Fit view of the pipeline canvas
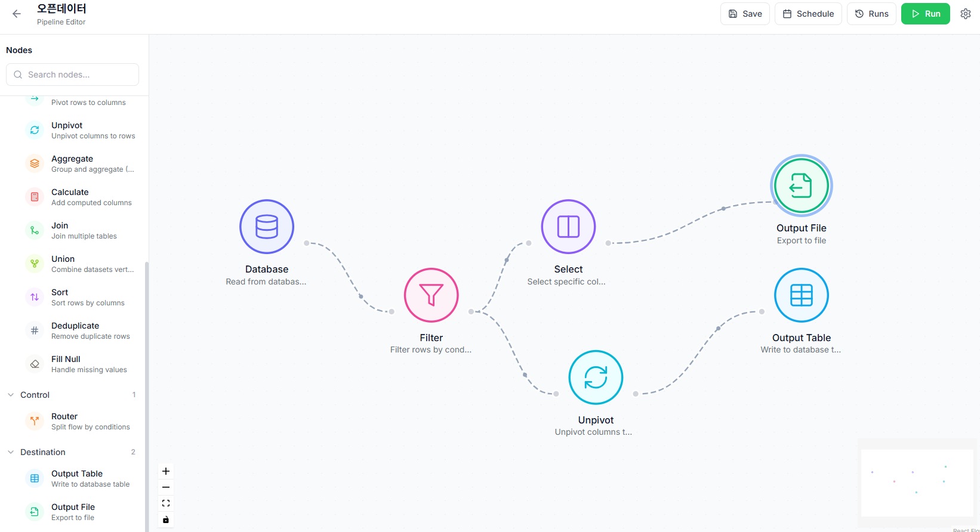Screen dimensions: 980x532 [x=166, y=503]
